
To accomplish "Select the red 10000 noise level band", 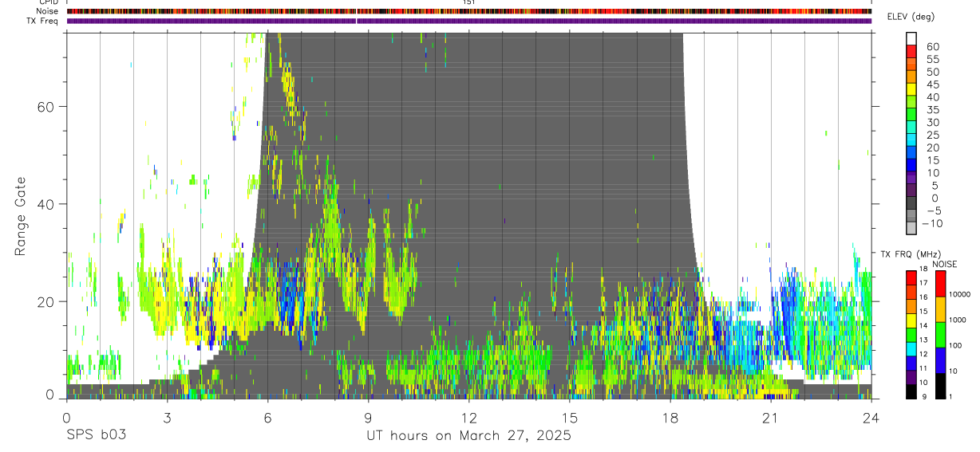I will (940, 284).
